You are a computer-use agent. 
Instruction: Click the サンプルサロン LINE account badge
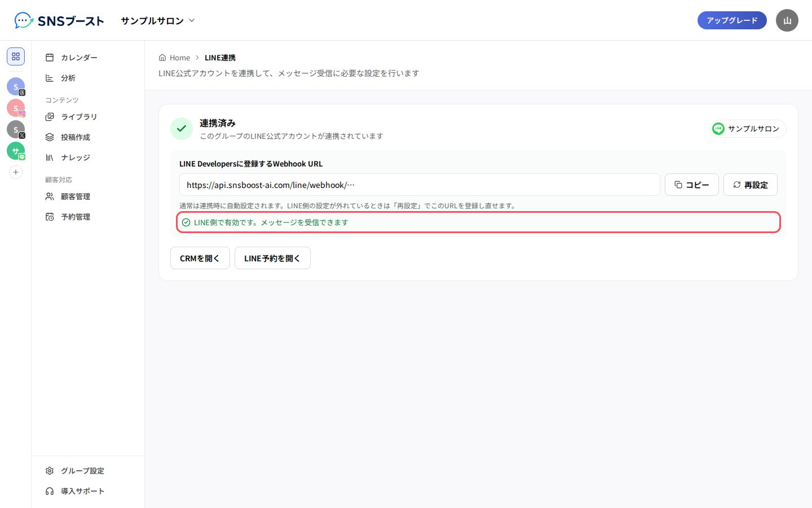click(748, 129)
